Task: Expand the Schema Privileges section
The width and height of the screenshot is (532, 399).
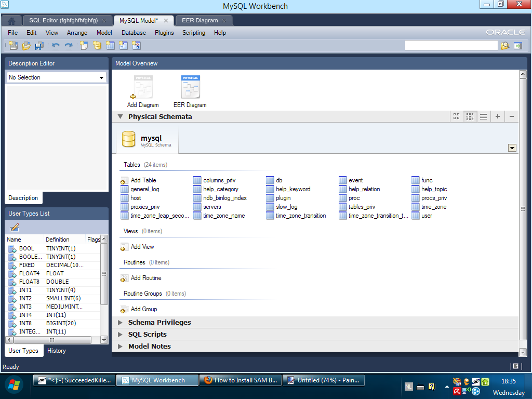Action: tap(120, 322)
